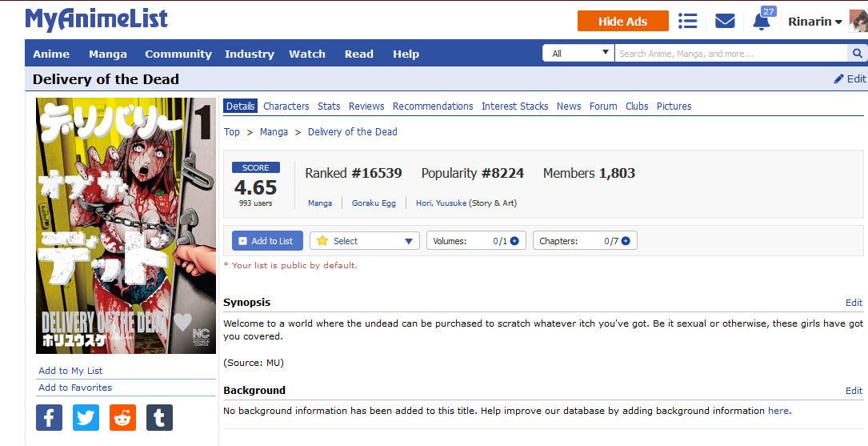Switch to the News tab

pos(569,106)
